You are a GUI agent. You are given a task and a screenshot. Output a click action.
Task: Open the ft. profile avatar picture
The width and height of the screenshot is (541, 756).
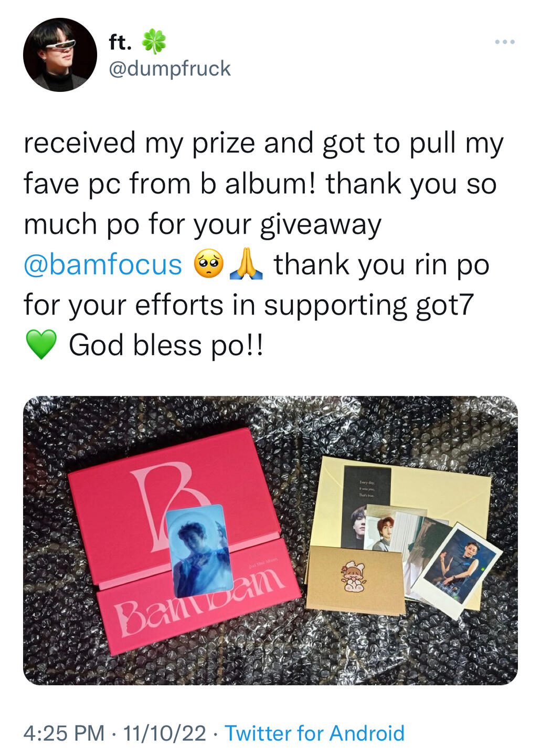coord(60,55)
